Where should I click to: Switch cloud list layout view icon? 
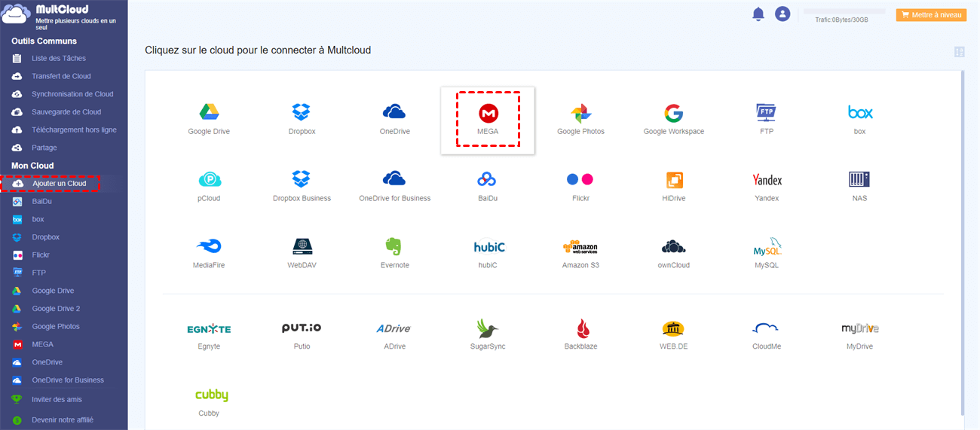pos(959,52)
